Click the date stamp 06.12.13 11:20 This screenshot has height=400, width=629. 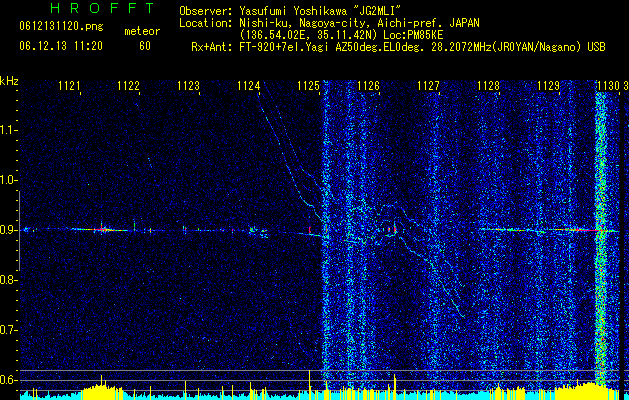[x=61, y=46]
